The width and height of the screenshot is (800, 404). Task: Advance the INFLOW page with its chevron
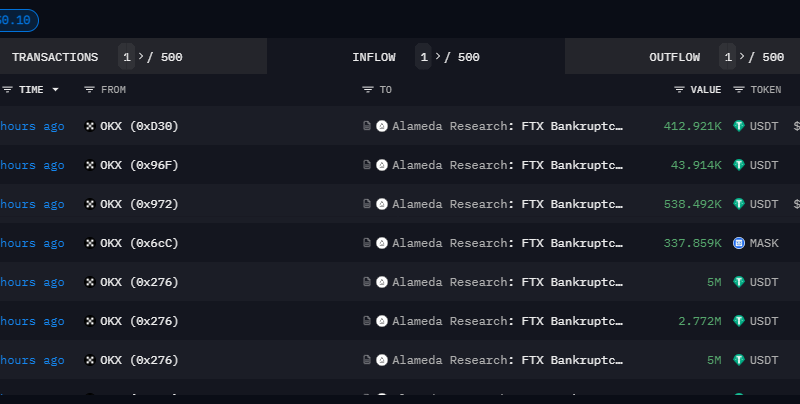pyautogui.click(x=438, y=57)
